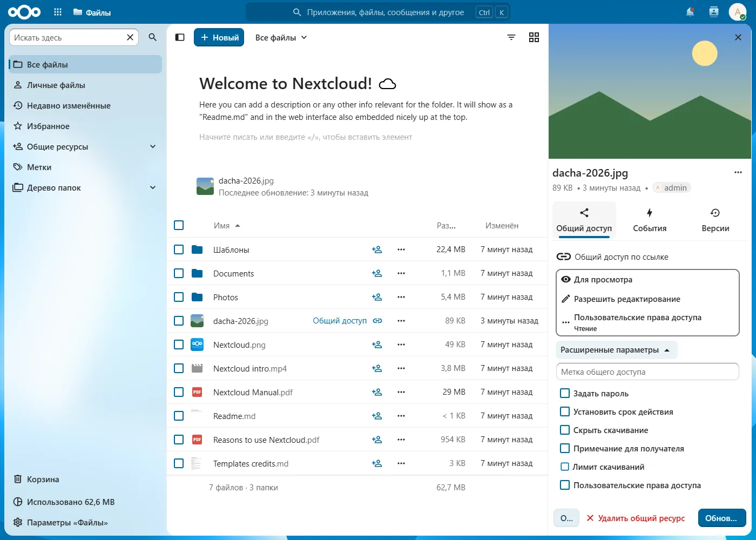Click the Новый button
The height and width of the screenshot is (540, 756).
click(x=219, y=37)
